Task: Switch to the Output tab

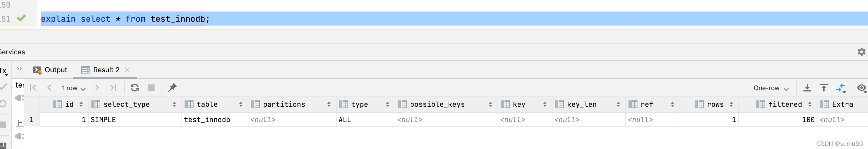Action: (x=50, y=70)
